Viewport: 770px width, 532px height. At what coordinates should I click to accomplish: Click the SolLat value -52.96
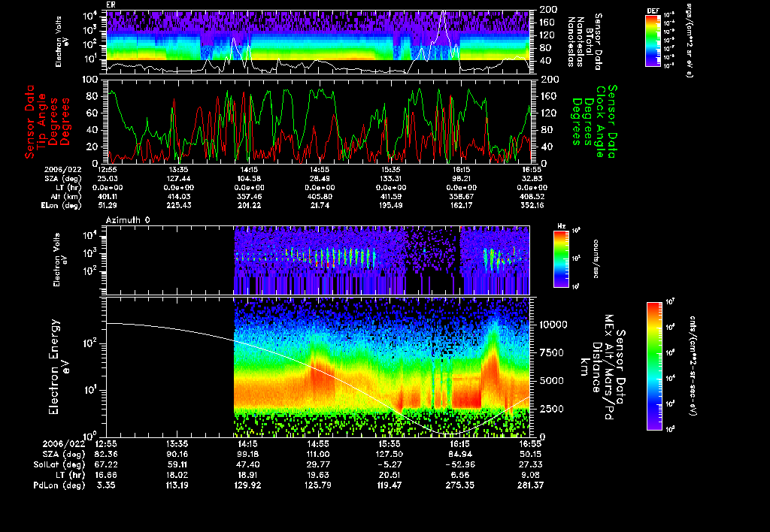click(x=460, y=465)
